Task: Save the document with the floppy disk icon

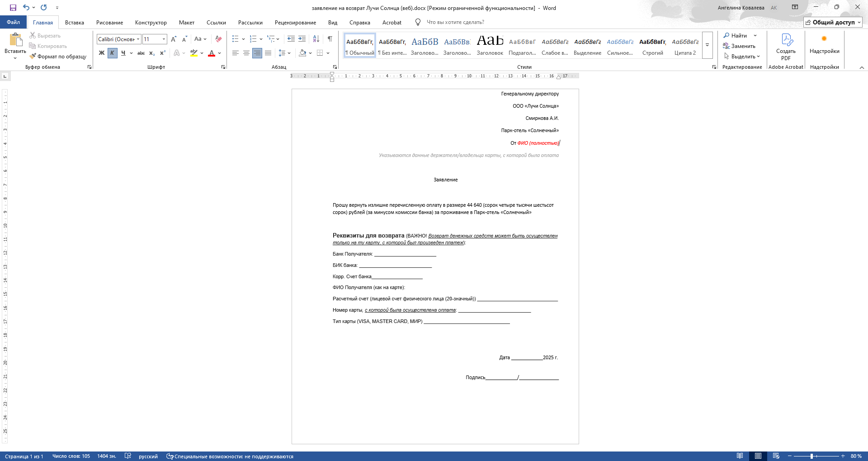Action: [x=13, y=8]
